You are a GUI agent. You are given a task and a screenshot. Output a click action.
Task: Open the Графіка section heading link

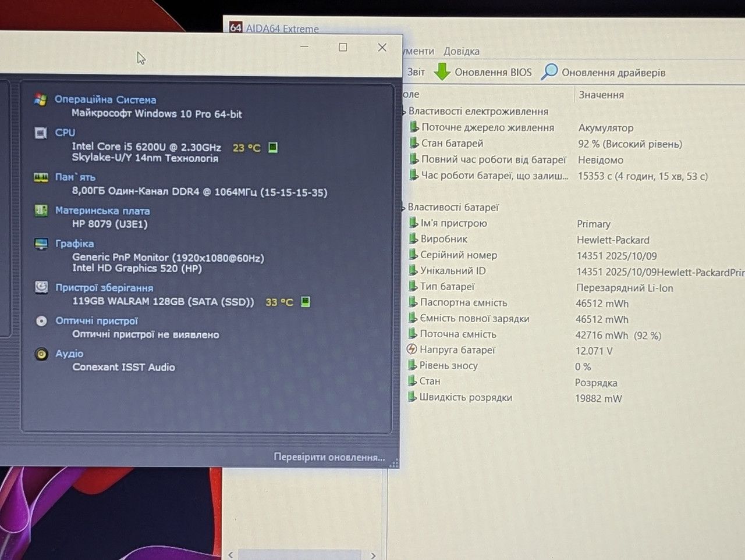pos(74,244)
